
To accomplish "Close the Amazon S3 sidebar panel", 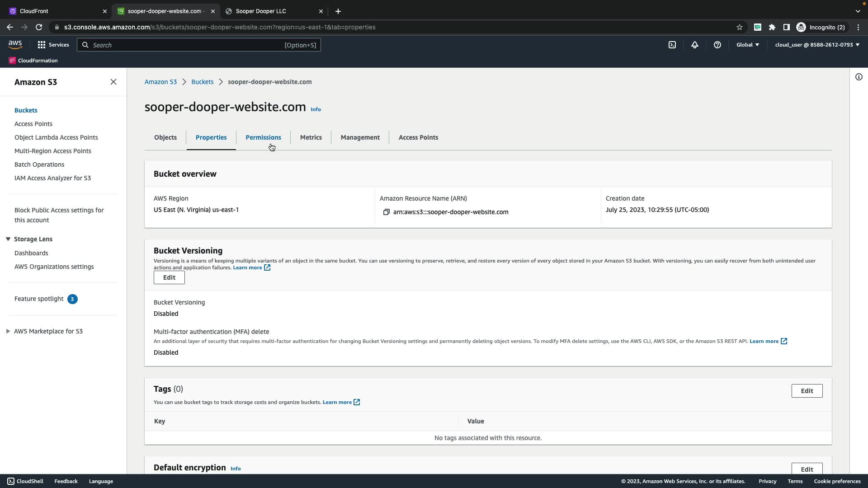I will tap(113, 82).
